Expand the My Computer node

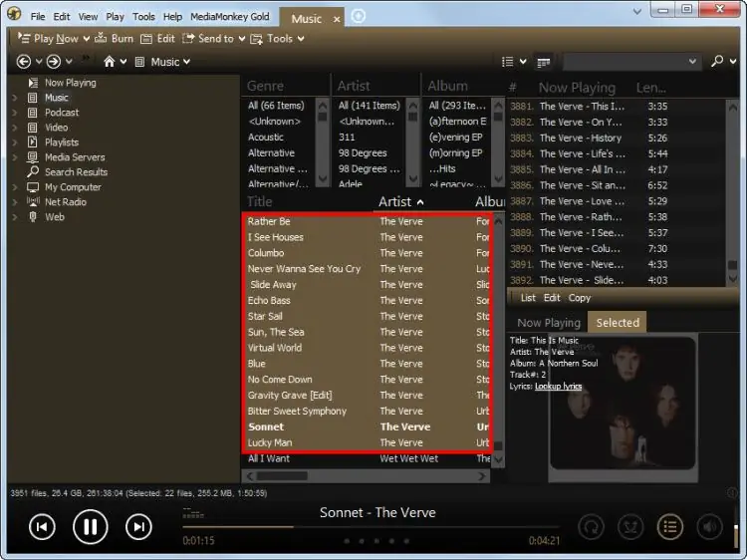(14, 187)
